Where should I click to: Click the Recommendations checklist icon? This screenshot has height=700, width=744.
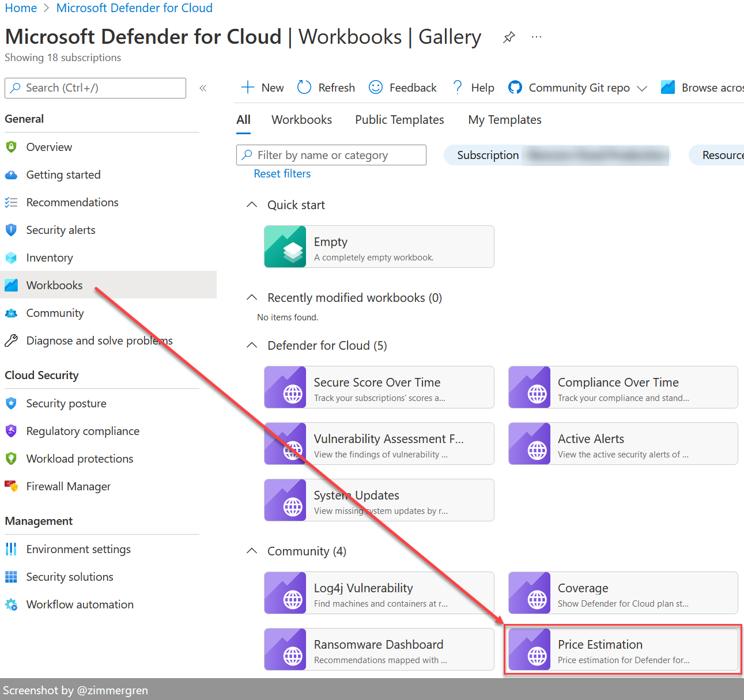pos(11,202)
